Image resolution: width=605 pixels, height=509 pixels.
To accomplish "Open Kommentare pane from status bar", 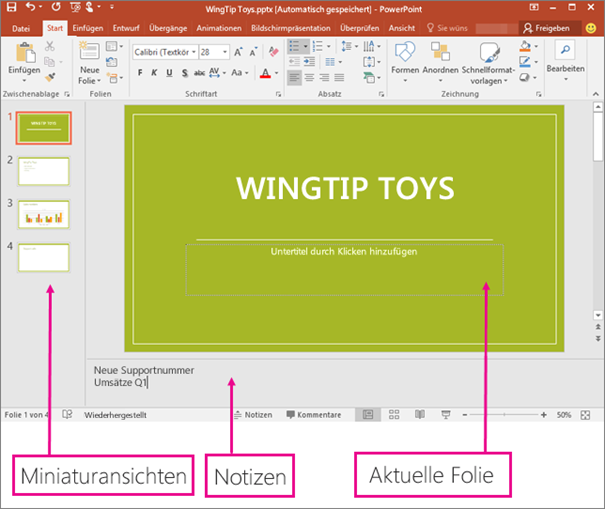I will [x=314, y=414].
